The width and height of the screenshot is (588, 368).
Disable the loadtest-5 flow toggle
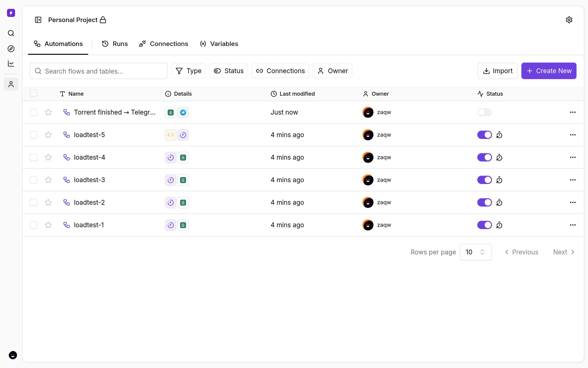point(484,135)
